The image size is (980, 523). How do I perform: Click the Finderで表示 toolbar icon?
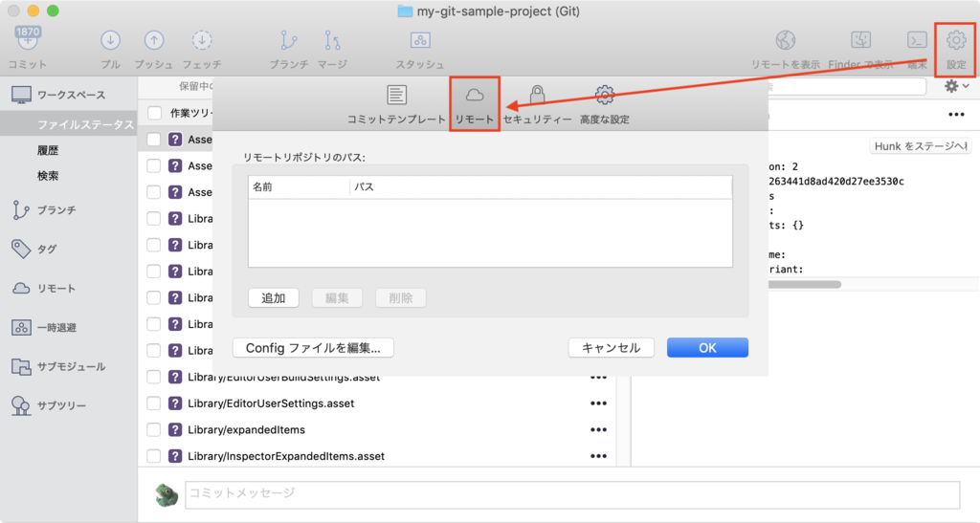(860, 40)
